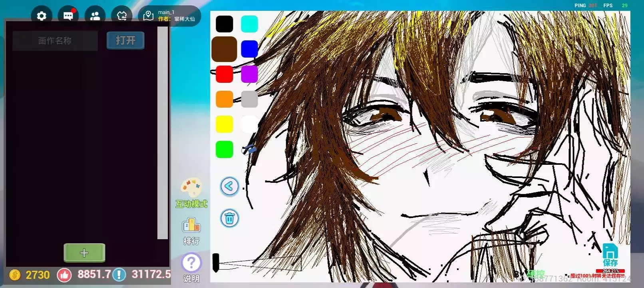Type in the 画作名称 name field
The height and width of the screenshot is (288, 644).
55,41
